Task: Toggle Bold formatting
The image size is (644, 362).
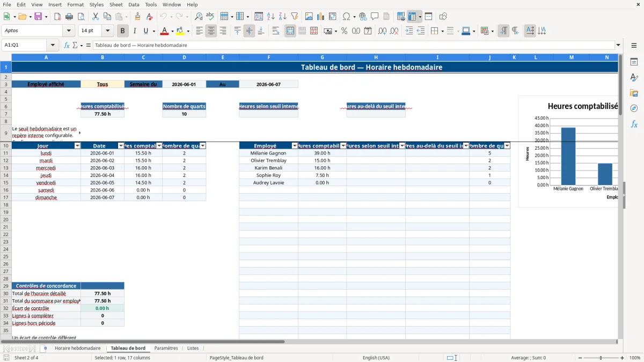Action: coord(122,31)
